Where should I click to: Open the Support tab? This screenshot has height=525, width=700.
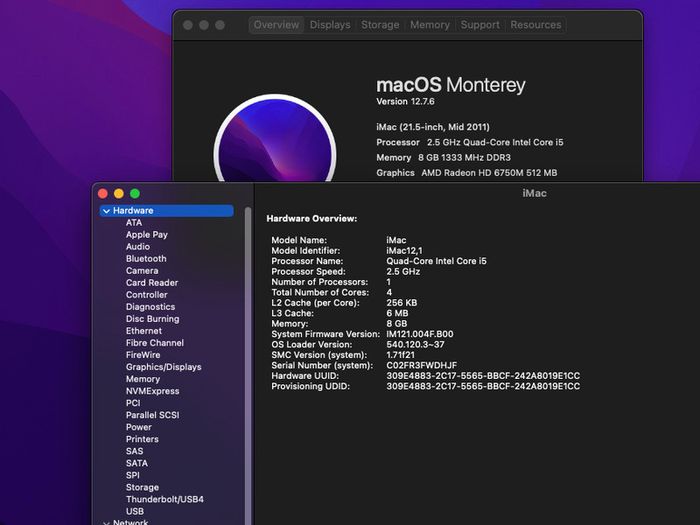click(480, 25)
